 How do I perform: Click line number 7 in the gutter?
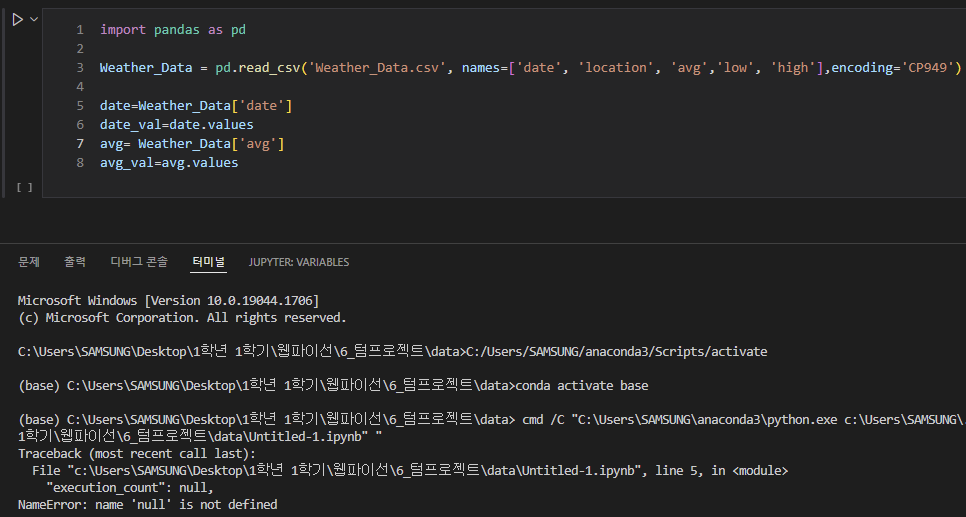coord(79,144)
